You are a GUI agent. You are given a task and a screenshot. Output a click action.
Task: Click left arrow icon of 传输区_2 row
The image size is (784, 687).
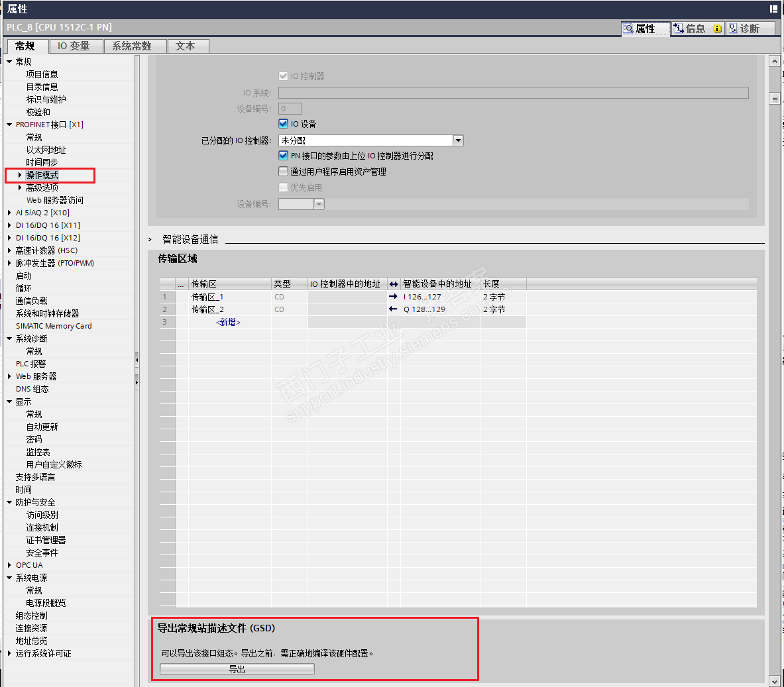click(x=393, y=309)
